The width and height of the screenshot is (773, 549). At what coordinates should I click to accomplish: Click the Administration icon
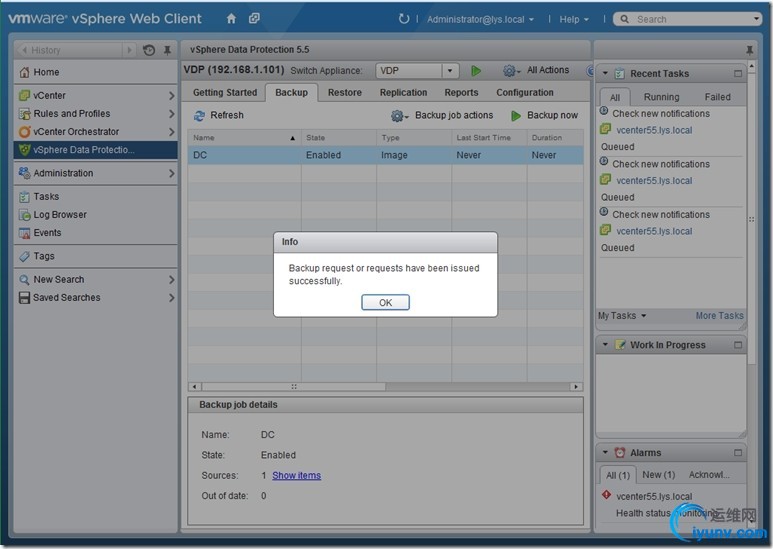[24, 173]
